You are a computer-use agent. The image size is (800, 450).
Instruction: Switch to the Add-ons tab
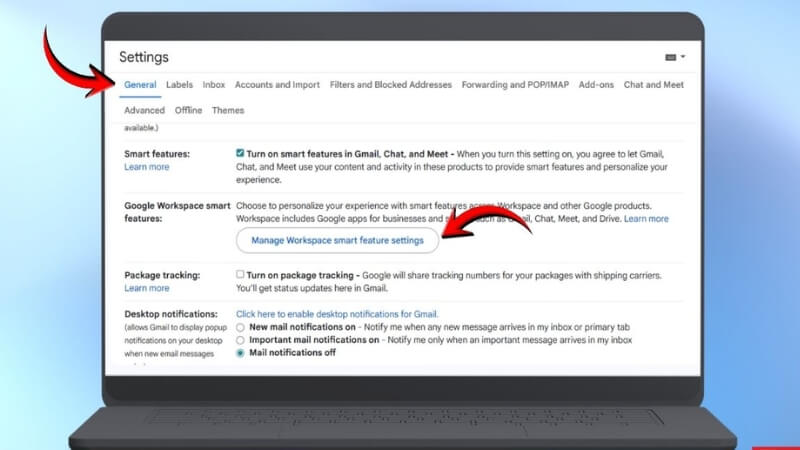pos(596,85)
